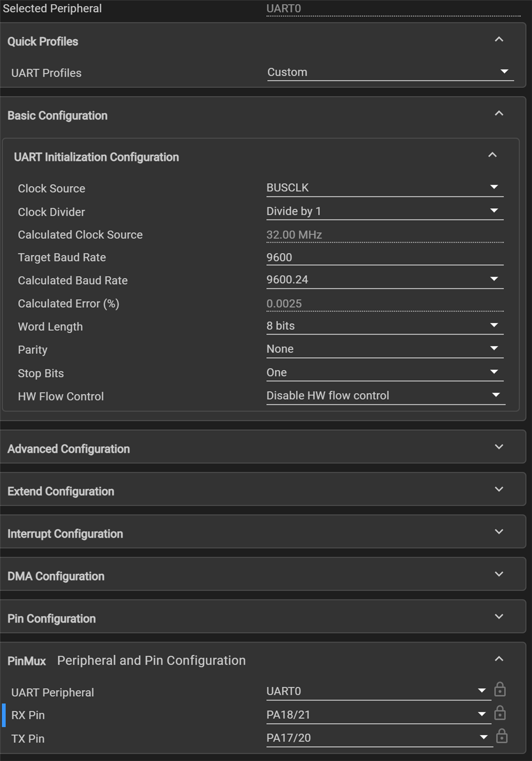Open the Parity dropdown
The height and width of the screenshot is (761, 532).
click(x=384, y=349)
